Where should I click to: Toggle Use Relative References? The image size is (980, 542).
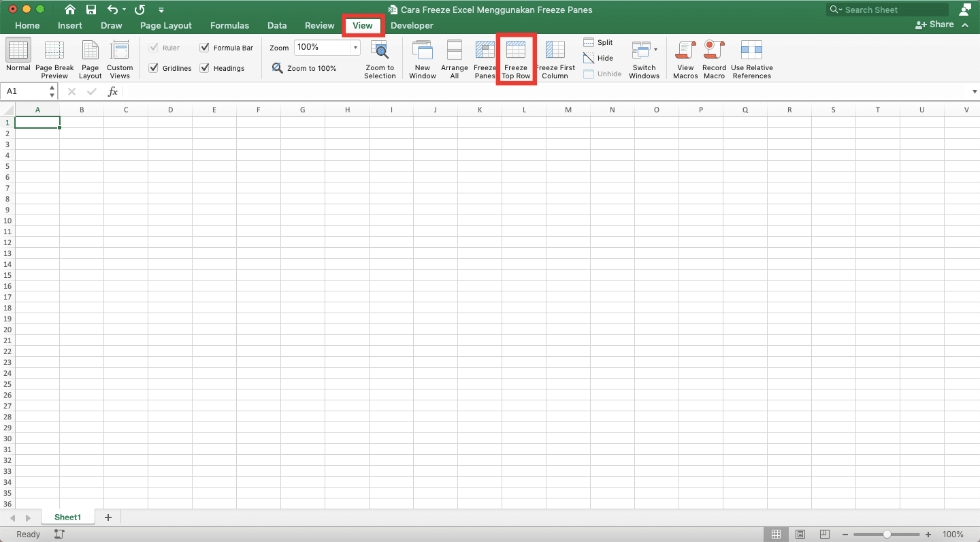pos(752,59)
